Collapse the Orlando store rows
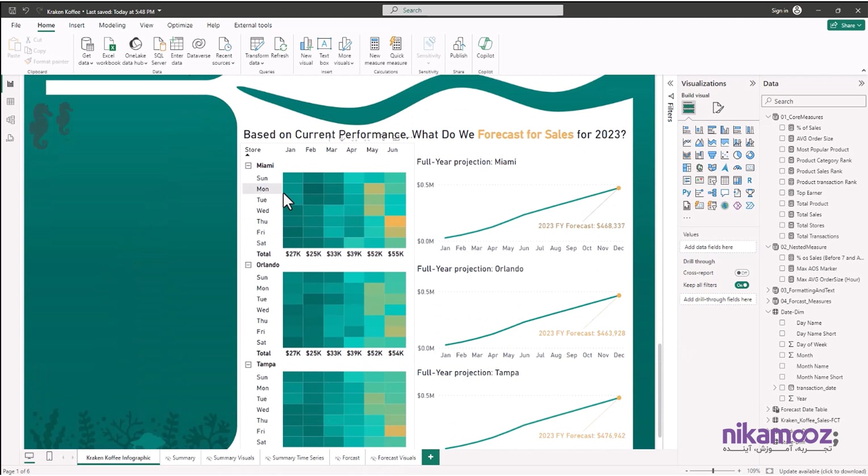This screenshot has width=868, height=476. (x=248, y=265)
